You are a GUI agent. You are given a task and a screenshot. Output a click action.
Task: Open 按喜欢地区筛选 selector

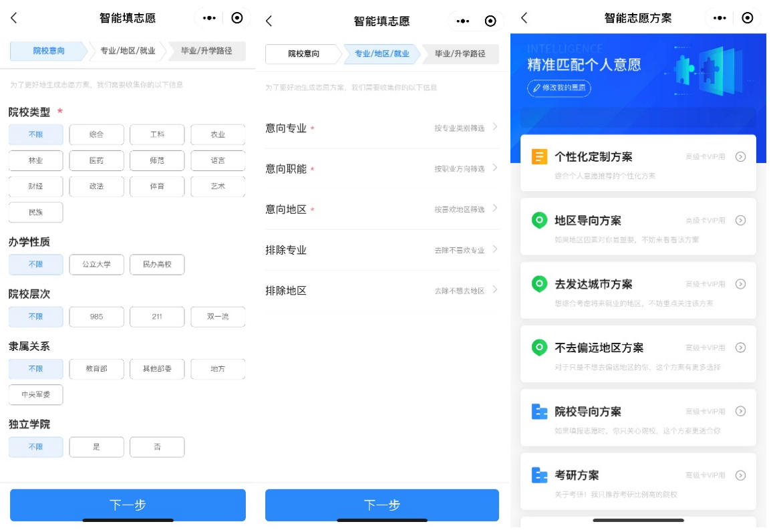tap(460, 210)
